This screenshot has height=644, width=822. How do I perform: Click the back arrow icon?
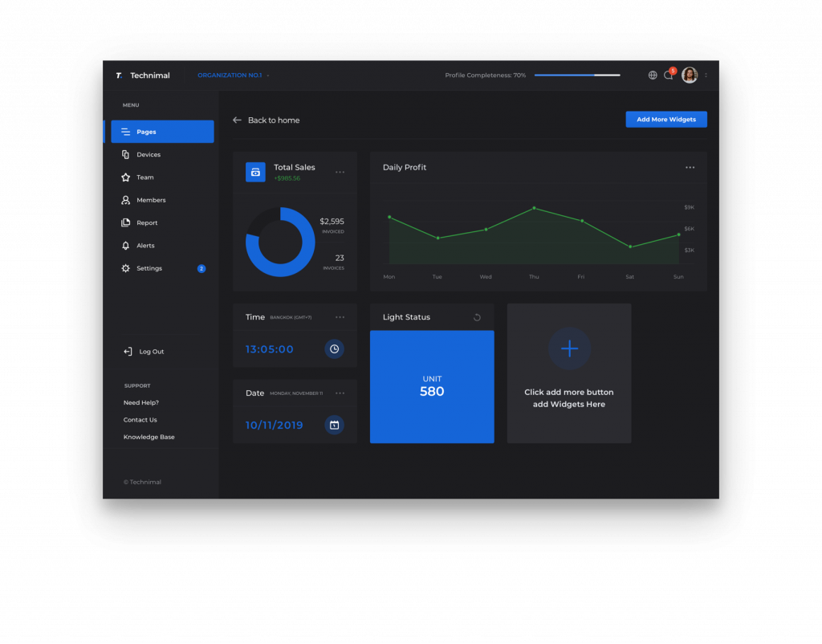coord(237,120)
